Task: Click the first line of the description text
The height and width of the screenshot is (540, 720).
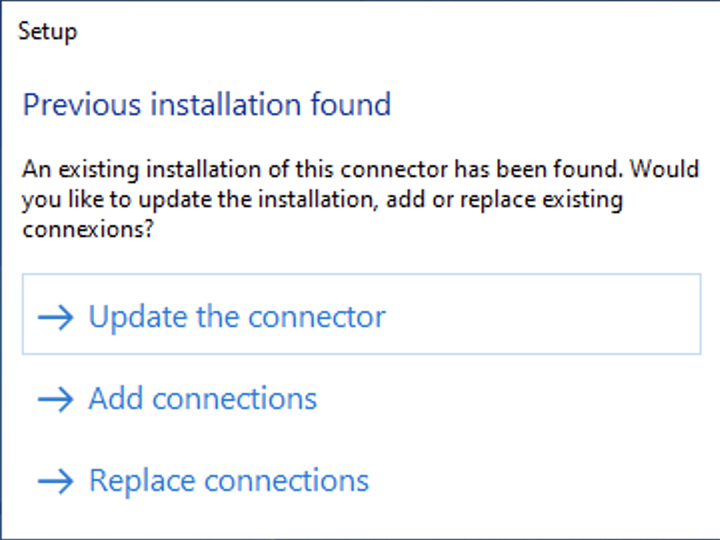Action: tap(360, 167)
